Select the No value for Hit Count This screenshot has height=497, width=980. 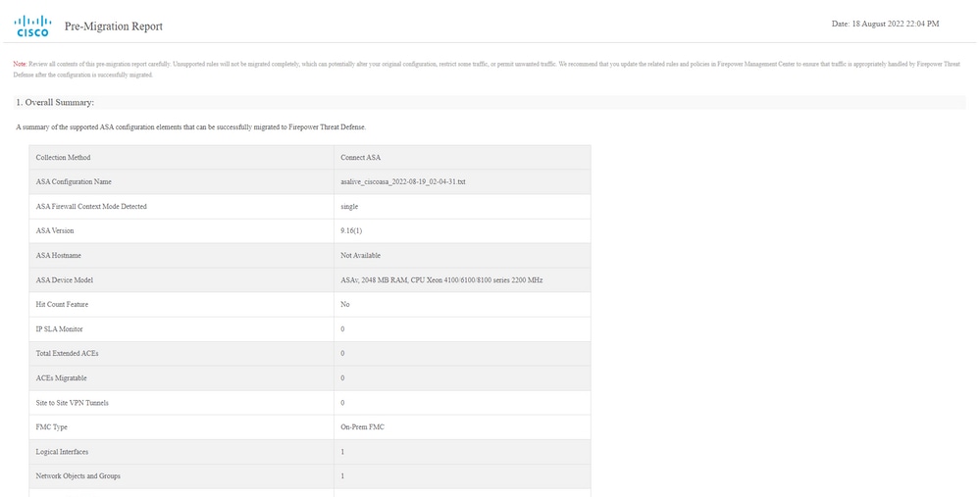345,304
